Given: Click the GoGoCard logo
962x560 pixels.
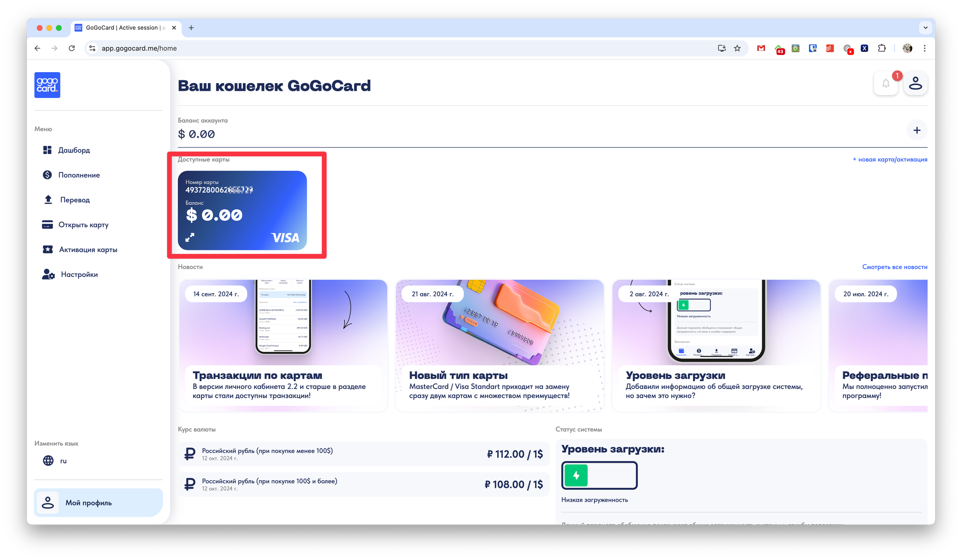Looking at the screenshot, I should click(47, 85).
